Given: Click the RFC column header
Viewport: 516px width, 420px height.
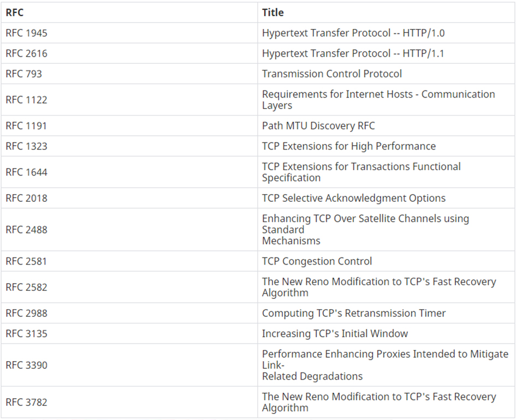Looking at the screenshot, I should point(129,13).
